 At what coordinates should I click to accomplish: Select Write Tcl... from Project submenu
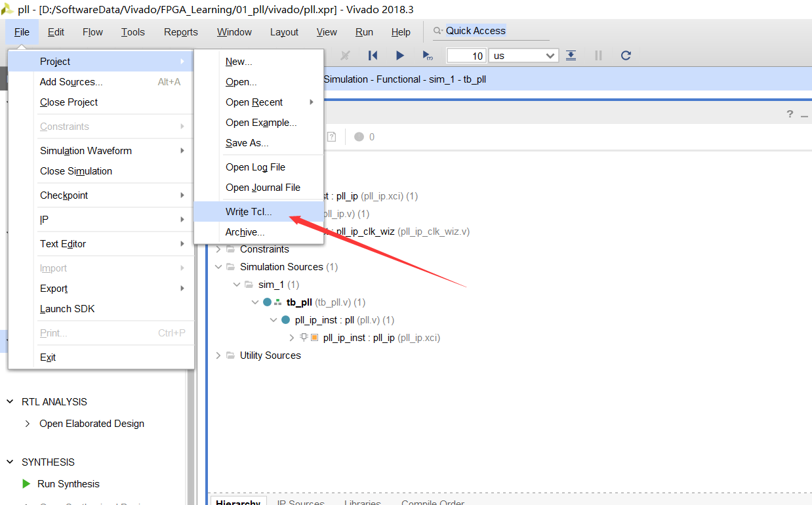click(x=249, y=212)
